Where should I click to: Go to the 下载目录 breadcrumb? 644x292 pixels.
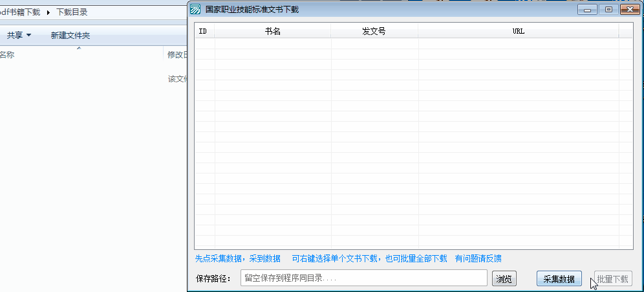(x=72, y=12)
